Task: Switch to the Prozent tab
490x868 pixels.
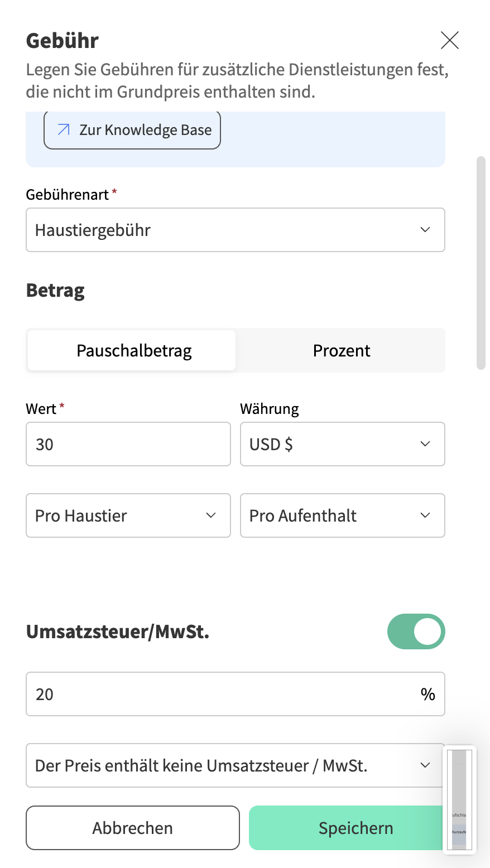Action: [342, 350]
